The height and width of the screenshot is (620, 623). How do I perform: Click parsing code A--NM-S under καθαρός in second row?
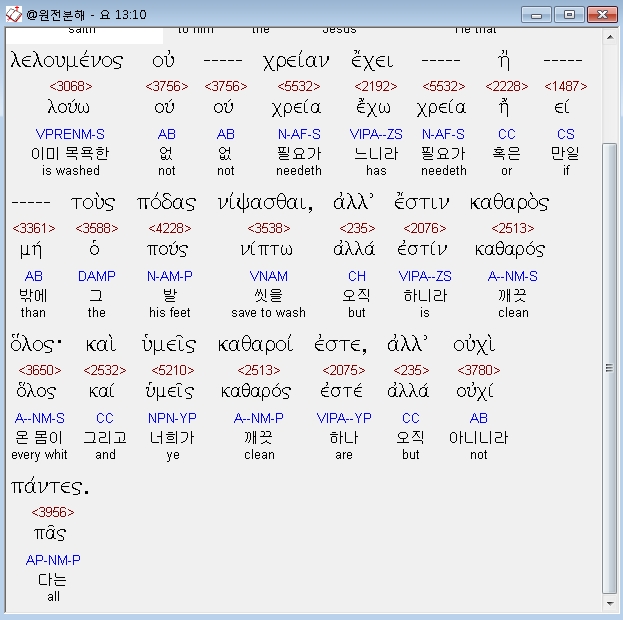(x=513, y=276)
